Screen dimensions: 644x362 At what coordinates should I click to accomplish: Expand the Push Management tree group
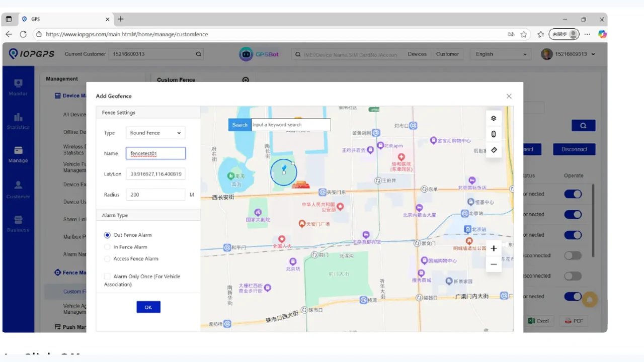pos(70,327)
